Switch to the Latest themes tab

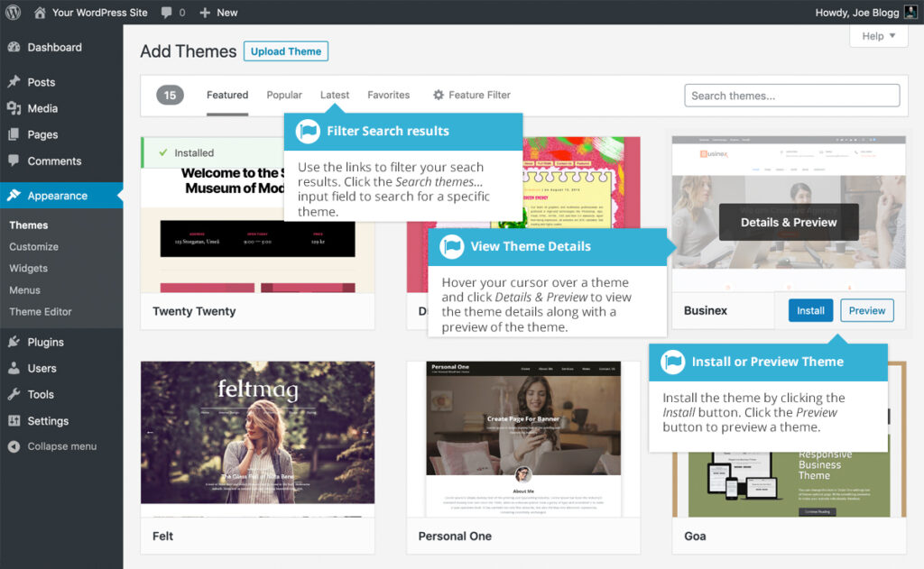pyautogui.click(x=335, y=95)
